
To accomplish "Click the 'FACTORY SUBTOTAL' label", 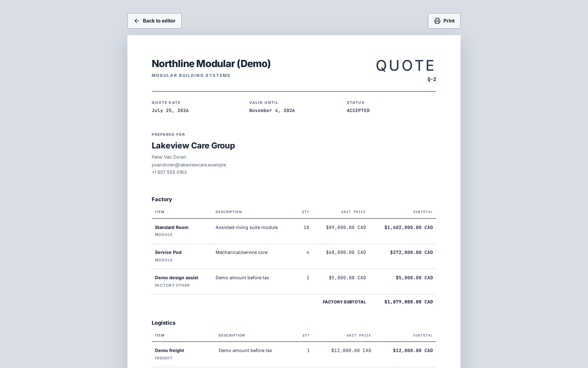I will (x=344, y=302).
